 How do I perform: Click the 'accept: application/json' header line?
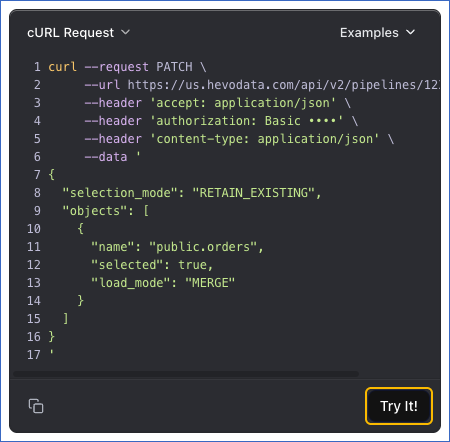pos(217,103)
